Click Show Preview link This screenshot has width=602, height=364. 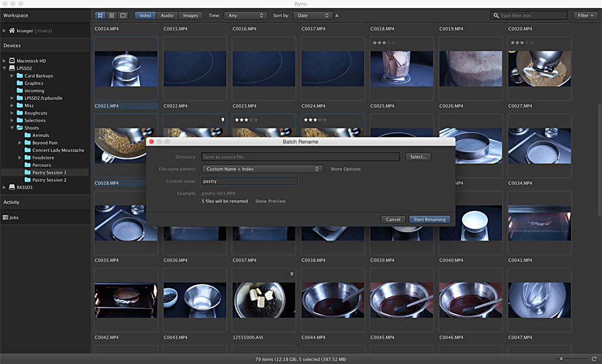point(271,201)
